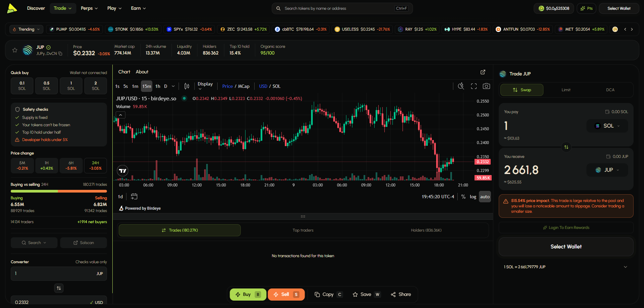
Task: Switch to DCA tab
Action: pos(610,90)
